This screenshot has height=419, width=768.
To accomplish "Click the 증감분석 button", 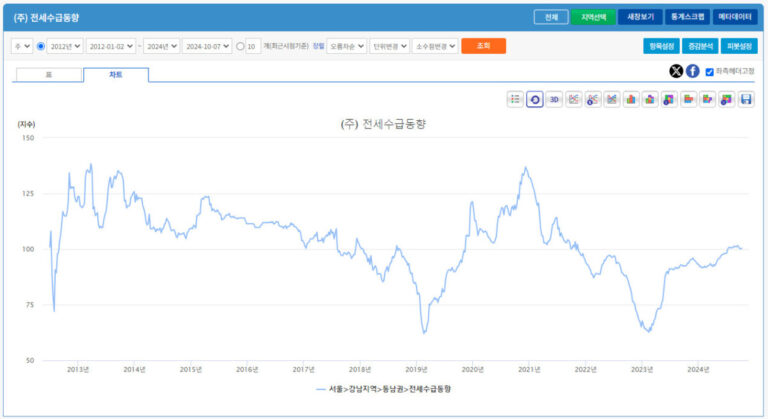I will (700, 46).
